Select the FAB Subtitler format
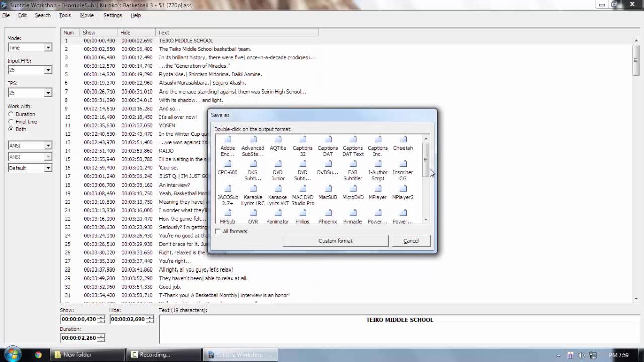This screenshot has width=644, height=362. point(353,171)
